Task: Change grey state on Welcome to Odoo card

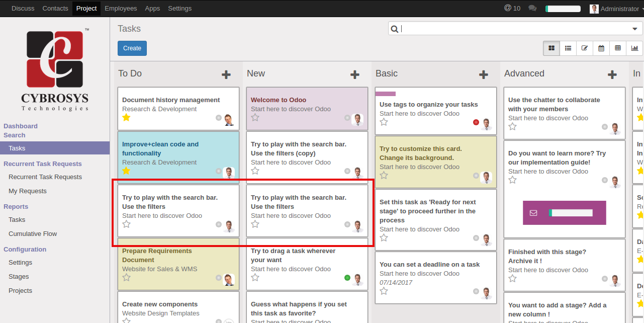Action: (x=347, y=118)
